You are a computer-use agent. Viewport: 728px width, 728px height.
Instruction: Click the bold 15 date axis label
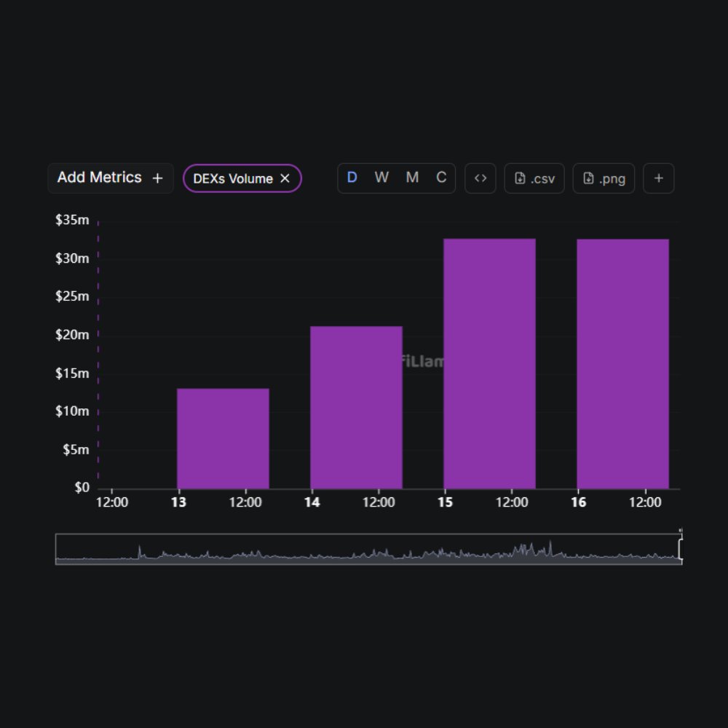coord(445,503)
